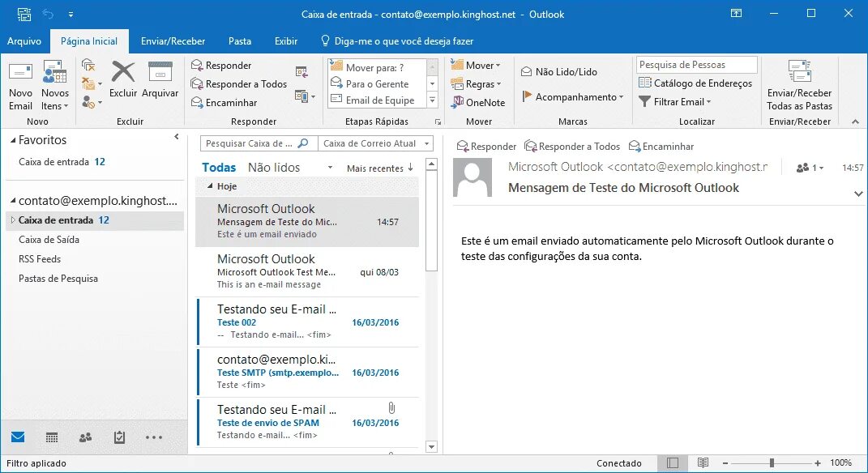868x473 pixels.
Task: Click Responder in the ribbon
Action: point(221,66)
